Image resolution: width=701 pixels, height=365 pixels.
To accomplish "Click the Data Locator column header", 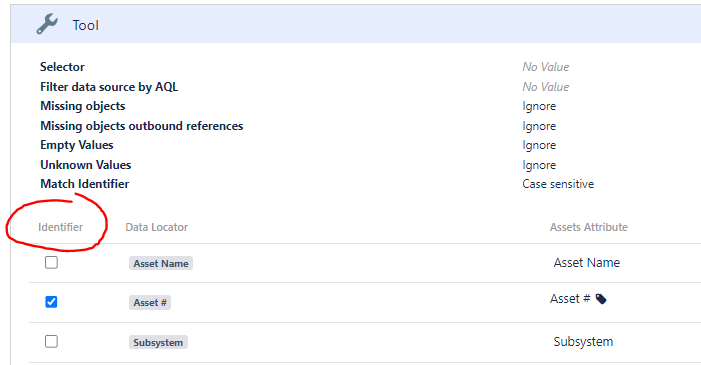I will pos(156,227).
